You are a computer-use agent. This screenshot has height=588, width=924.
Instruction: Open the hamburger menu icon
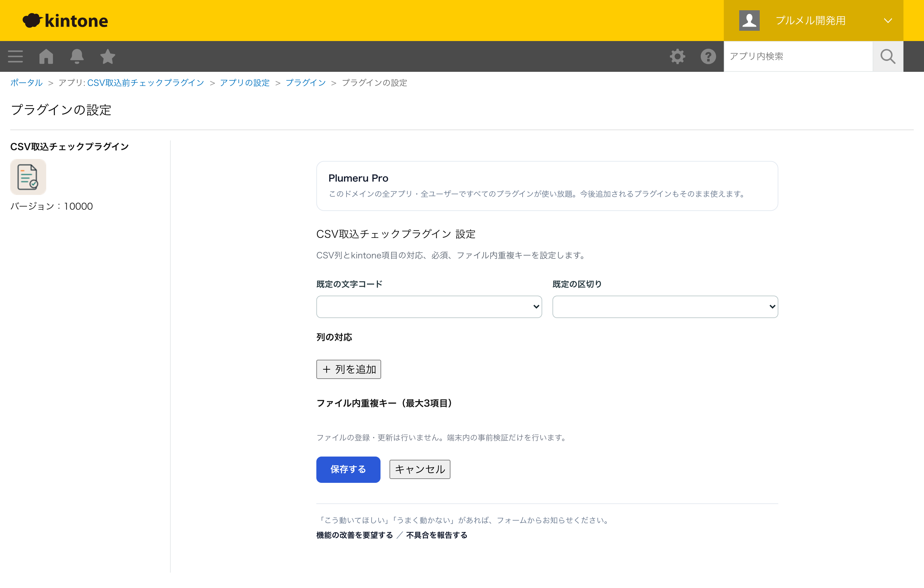15,56
